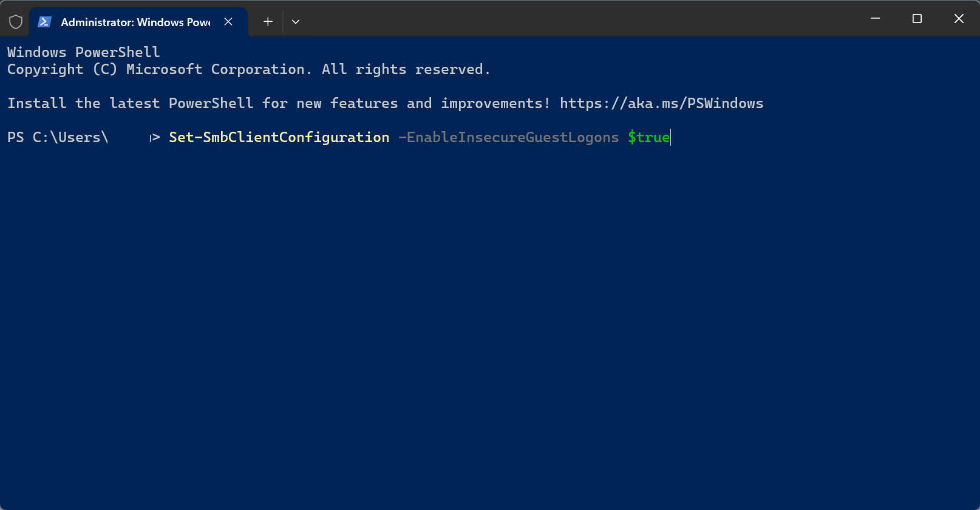980x510 pixels.
Task: Close the terminal window
Action: 959,19
